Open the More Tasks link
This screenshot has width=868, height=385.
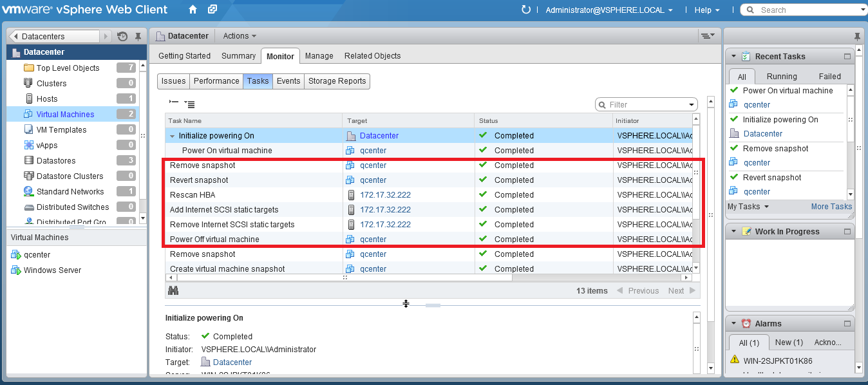tap(831, 207)
